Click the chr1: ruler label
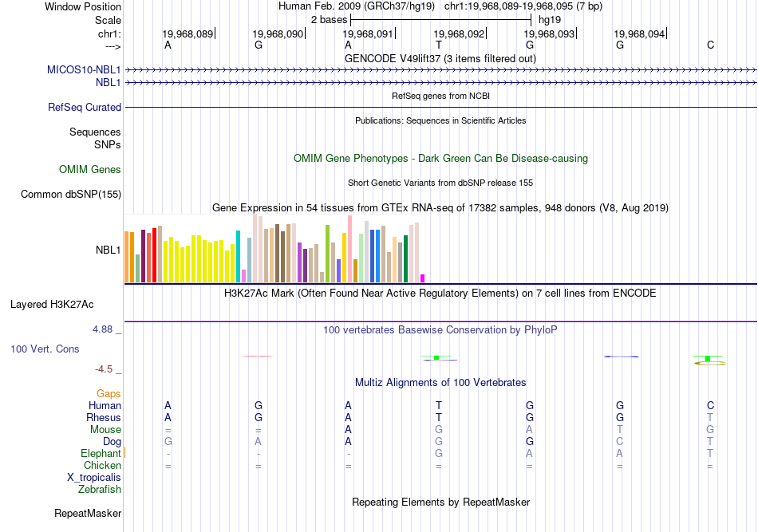 (109, 33)
